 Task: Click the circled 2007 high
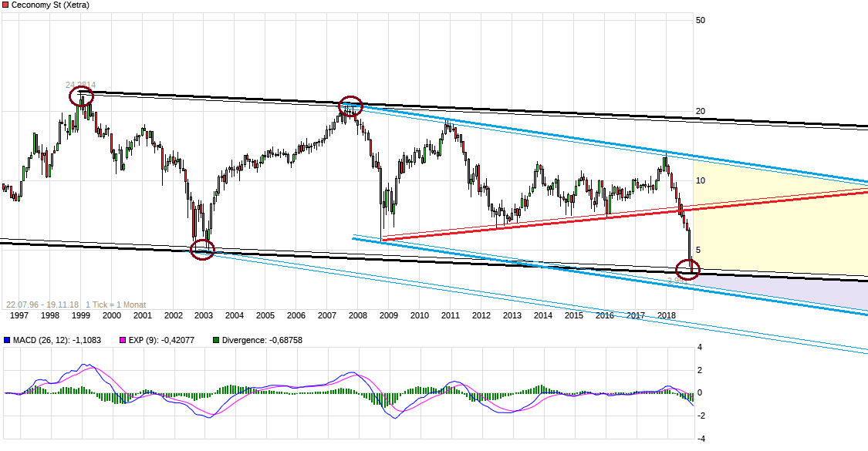(351, 106)
